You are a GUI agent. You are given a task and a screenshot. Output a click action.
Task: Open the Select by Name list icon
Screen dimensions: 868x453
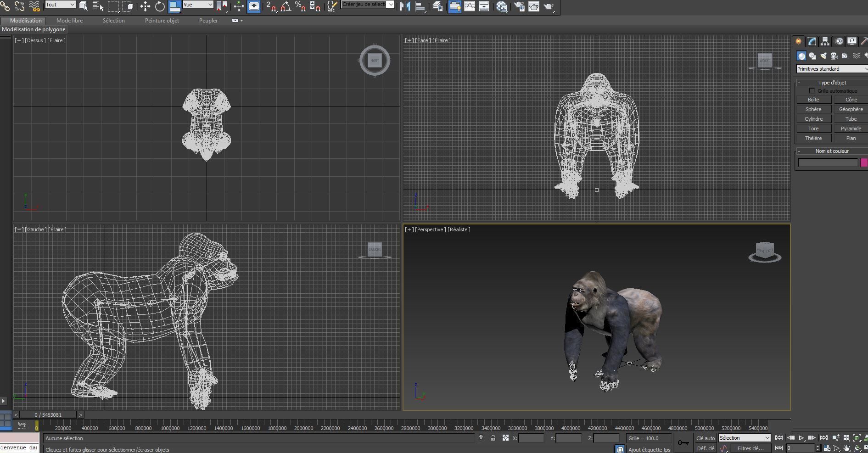tap(98, 6)
